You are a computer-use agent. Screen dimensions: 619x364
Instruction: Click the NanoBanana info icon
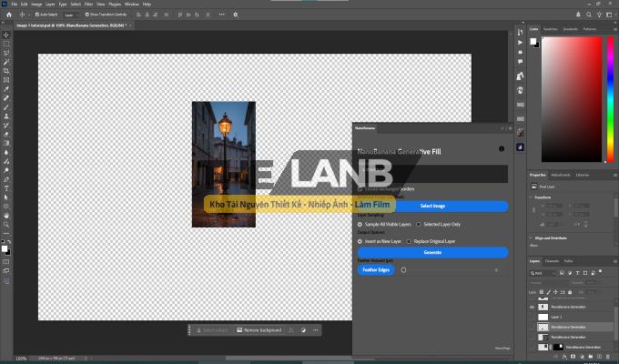coord(502,148)
